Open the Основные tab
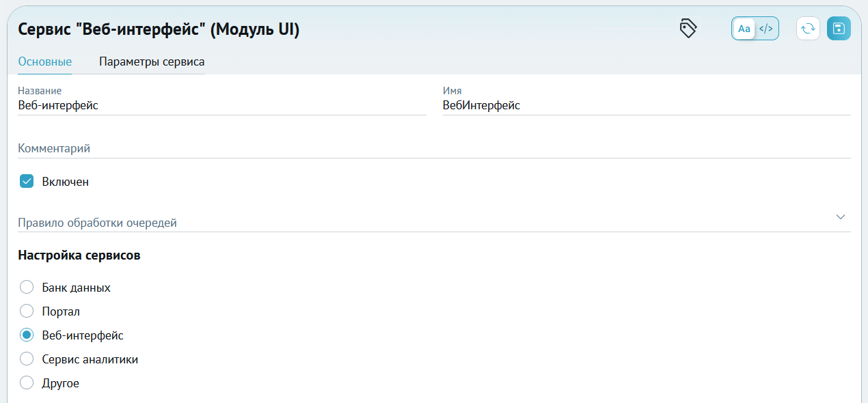Screen dimensions: 868x403 pos(45,61)
